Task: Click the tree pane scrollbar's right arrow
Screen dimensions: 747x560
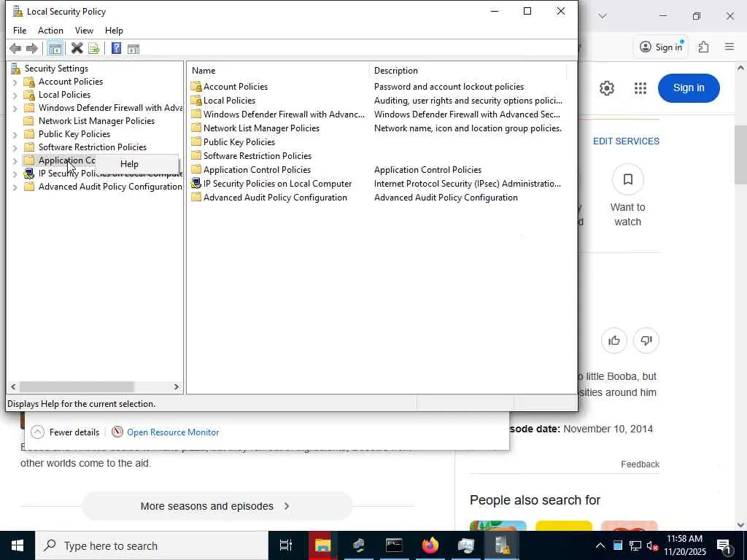Action: point(177,386)
